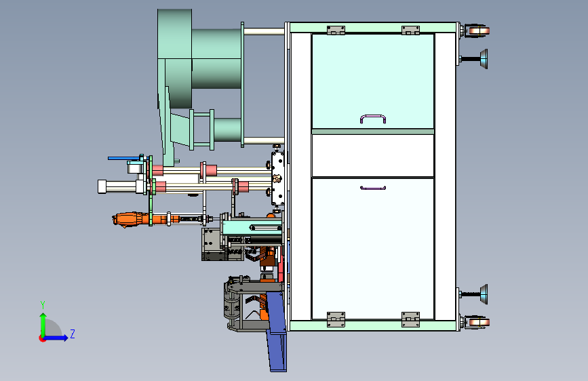The height and width of the screenshot is (381, 588).
Task: Select the "Y" axis label
Action: (x=43, y=304)
